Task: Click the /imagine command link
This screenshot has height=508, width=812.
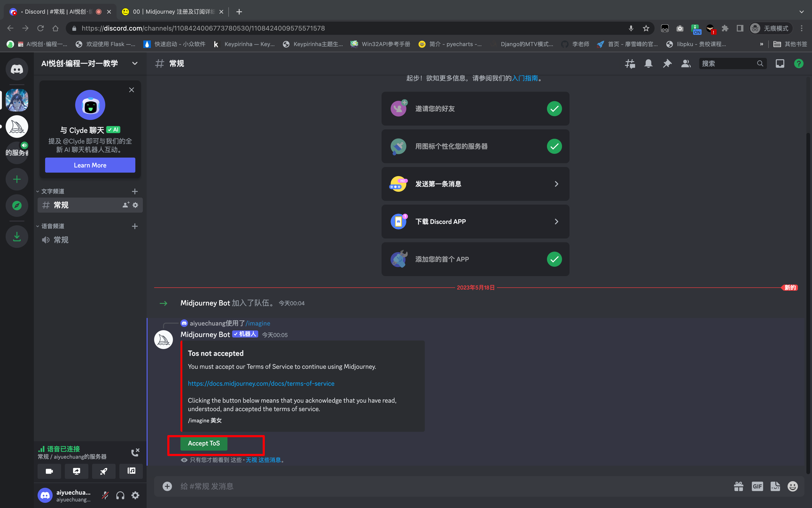Action: (258, 323)
